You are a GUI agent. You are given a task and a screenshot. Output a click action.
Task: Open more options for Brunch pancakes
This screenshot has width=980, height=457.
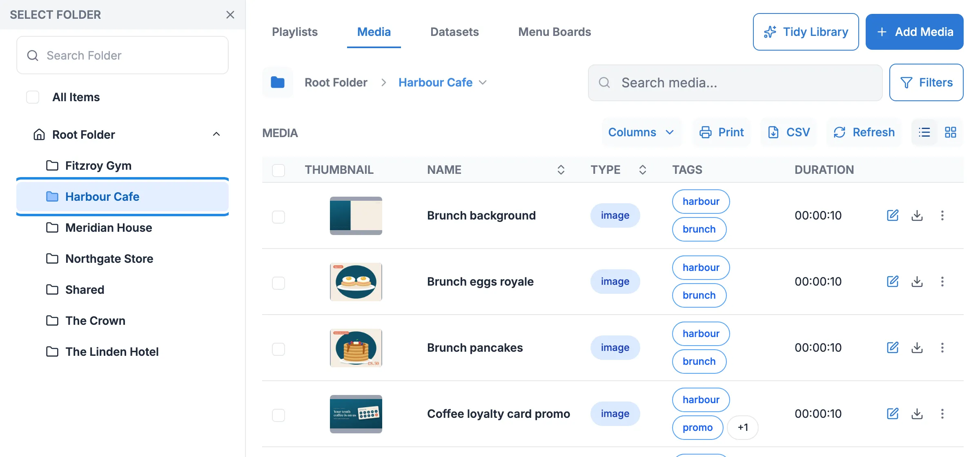(x=942, y=348)
